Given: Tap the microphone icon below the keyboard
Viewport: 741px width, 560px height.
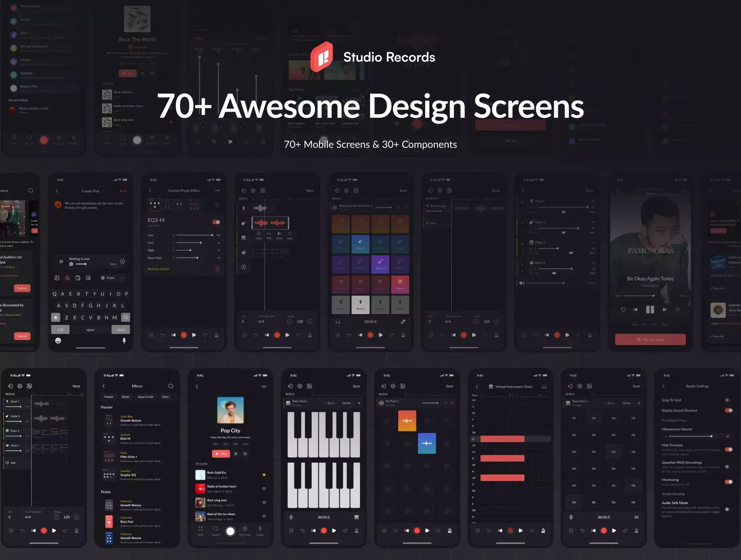Looking at the screenshot, I should [124, 341].
